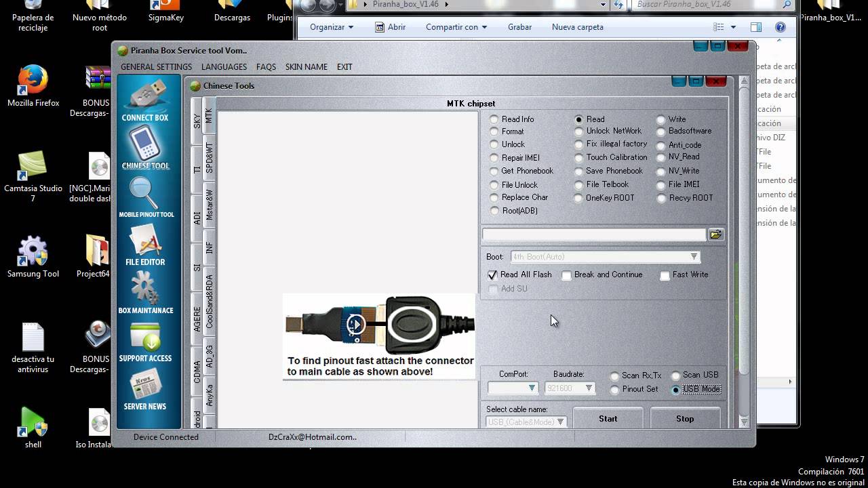Switch to the SPD&WT vertical tab
The width and height of the screenshot is (868, 488).
pyautogui.click(x=210, y=158)
